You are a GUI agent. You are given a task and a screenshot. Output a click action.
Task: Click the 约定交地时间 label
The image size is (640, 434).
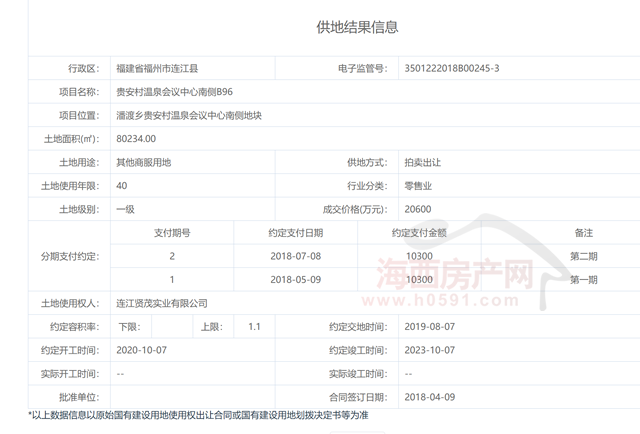click(358, 327)
